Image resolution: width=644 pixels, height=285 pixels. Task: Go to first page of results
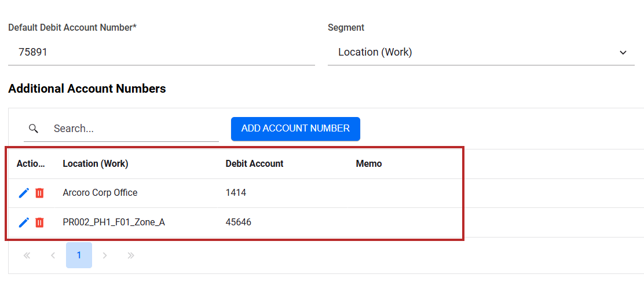(x=27, y=255)
